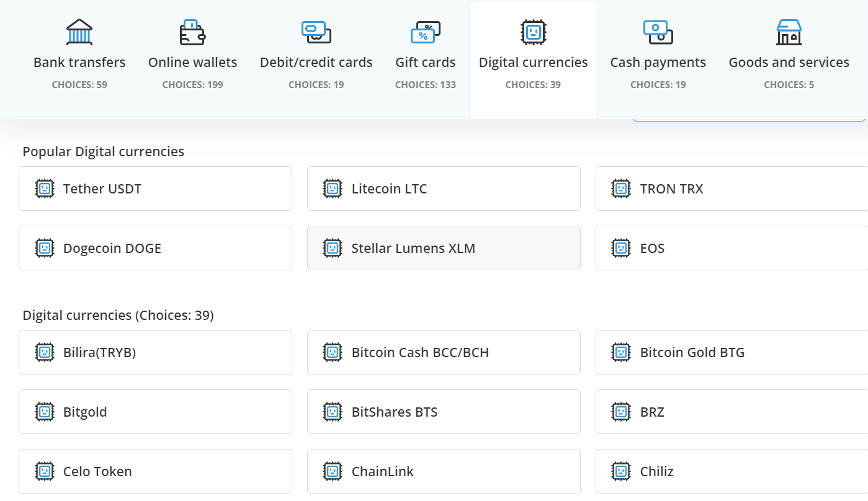Select TRON TRX from popular currencies
The height and width of the screenshot is (501, 868).
pyautogui.click(x=732, y=188)
